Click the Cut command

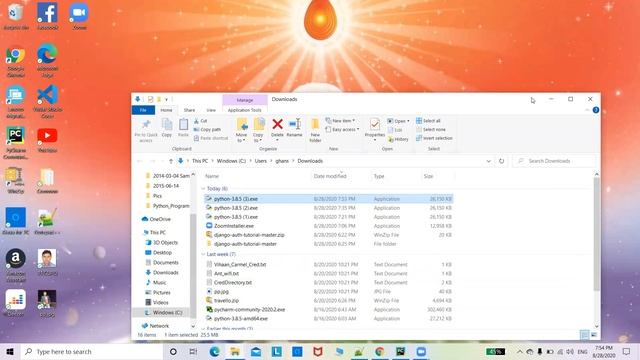coord(200,121)
